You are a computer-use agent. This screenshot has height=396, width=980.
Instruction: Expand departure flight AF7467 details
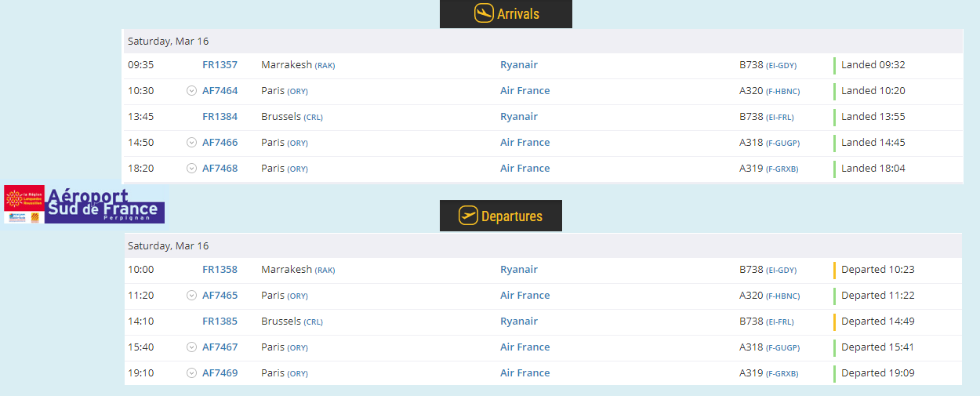[x=191, y=347]
